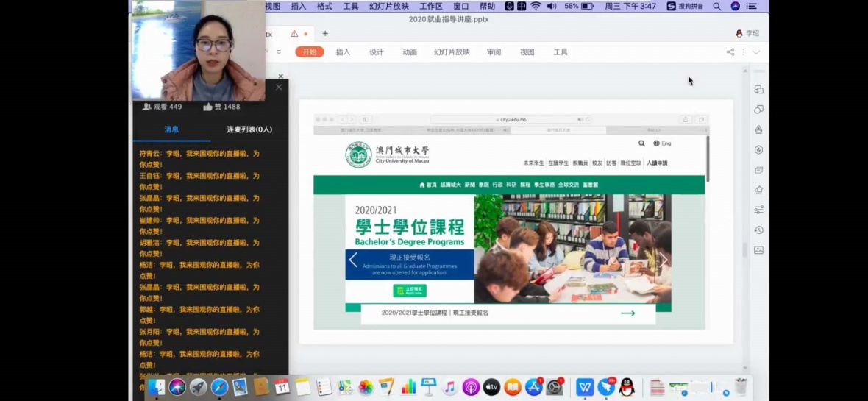Open the quick access dropdown arrow
Viewport: 868px width, 401px height.
click(x=279, y=52)
